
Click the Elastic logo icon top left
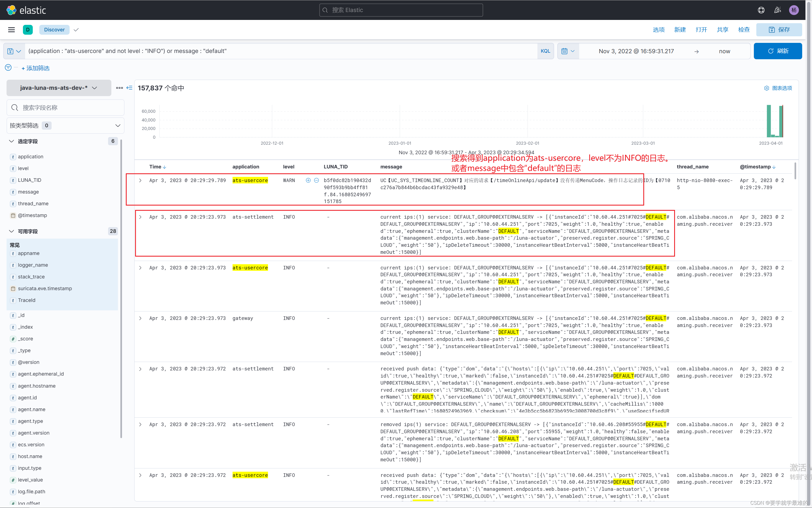tap(11, 9)
